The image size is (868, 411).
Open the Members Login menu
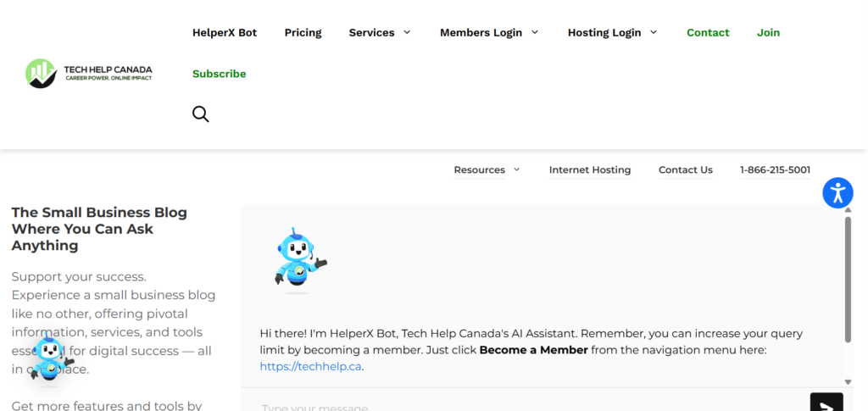click(x=481, y=33)
